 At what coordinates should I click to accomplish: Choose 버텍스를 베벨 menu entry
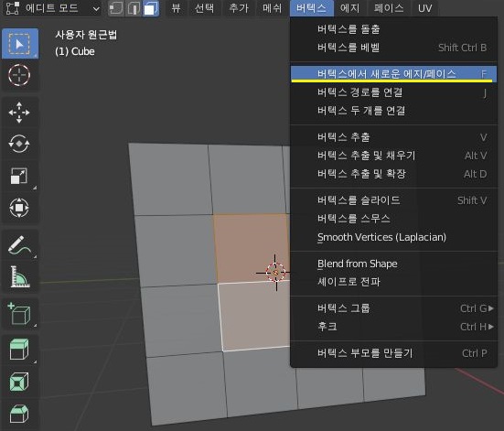[393, 48]
